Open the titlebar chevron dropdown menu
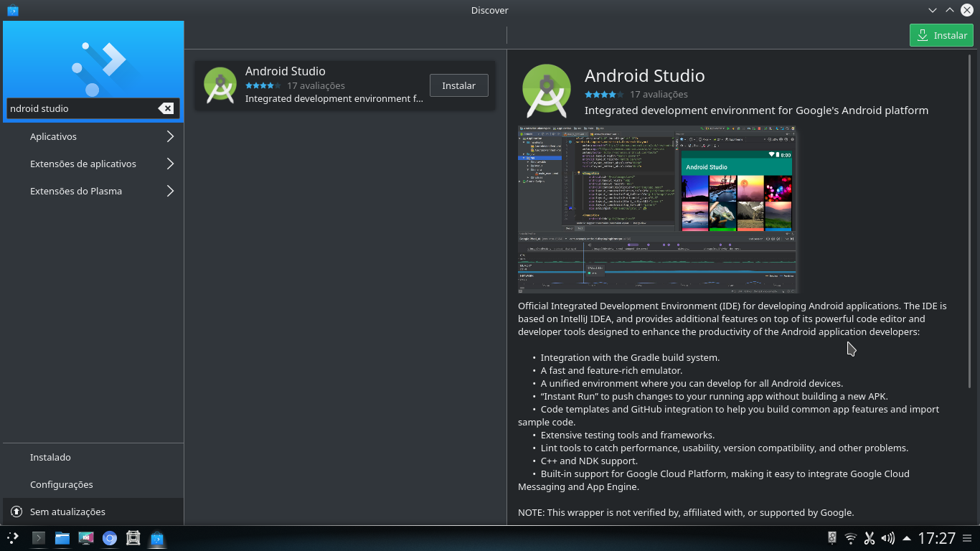This screenshot has height=551, width=980. [932, 10]
